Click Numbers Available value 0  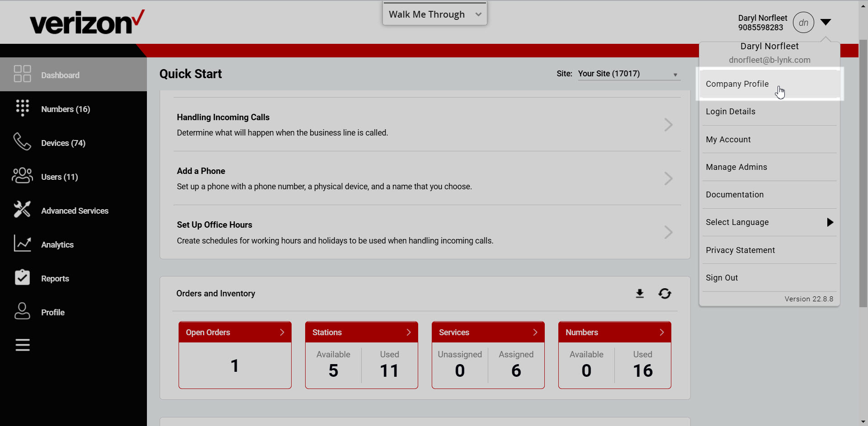(586, 371)
